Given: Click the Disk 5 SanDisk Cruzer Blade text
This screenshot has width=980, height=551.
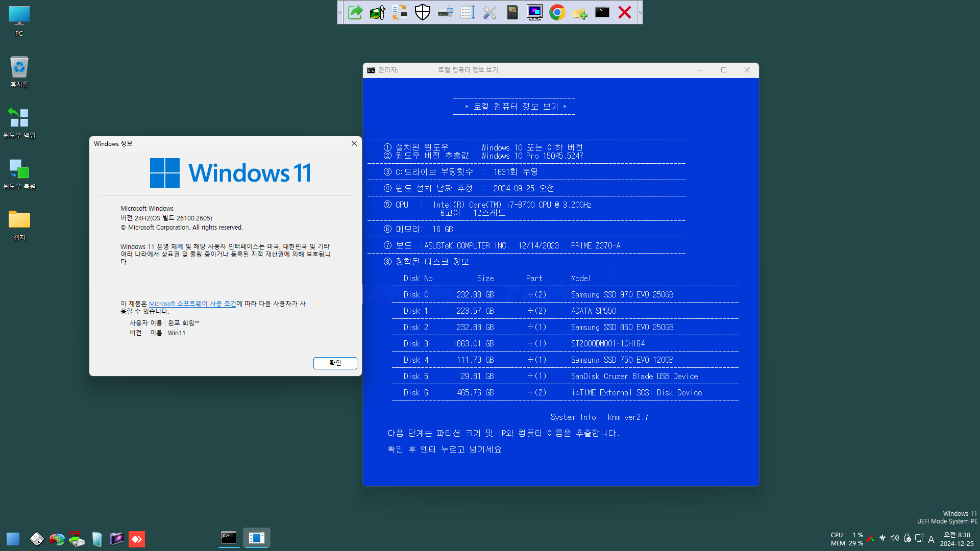Looking at the screenshot, I should (x=634, y=376).
